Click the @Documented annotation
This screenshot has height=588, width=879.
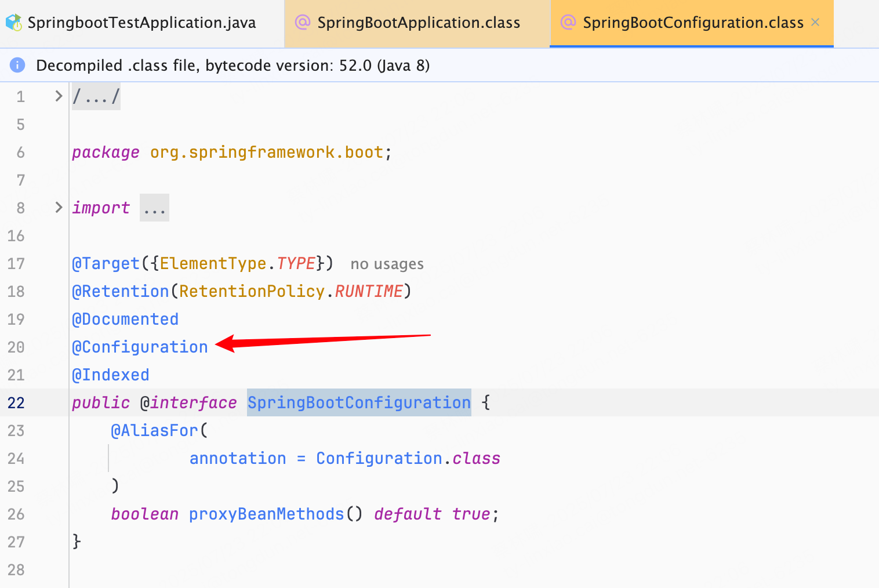click(x=125, y=319)
